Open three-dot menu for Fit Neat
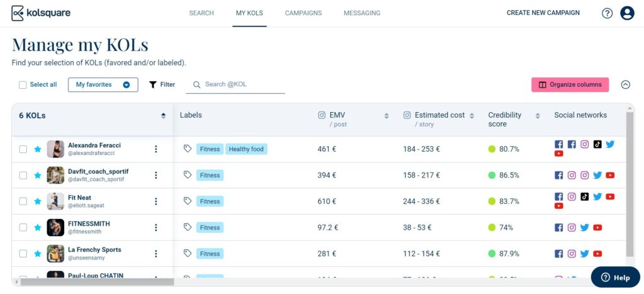644x294 pixels. click(x=156, y=201)
